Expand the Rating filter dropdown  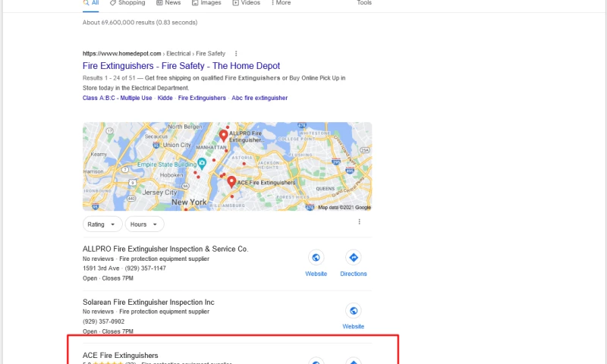[x=102, y=224]
